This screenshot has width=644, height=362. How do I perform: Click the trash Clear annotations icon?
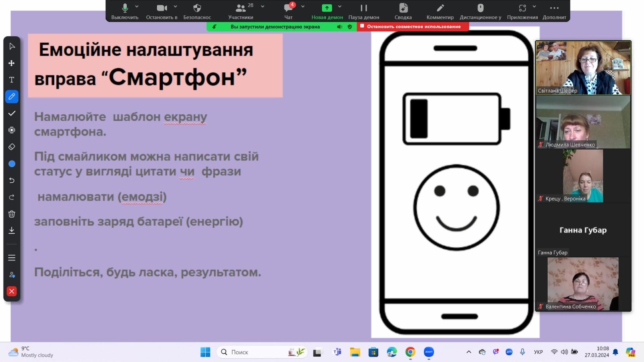coord(12,214)
